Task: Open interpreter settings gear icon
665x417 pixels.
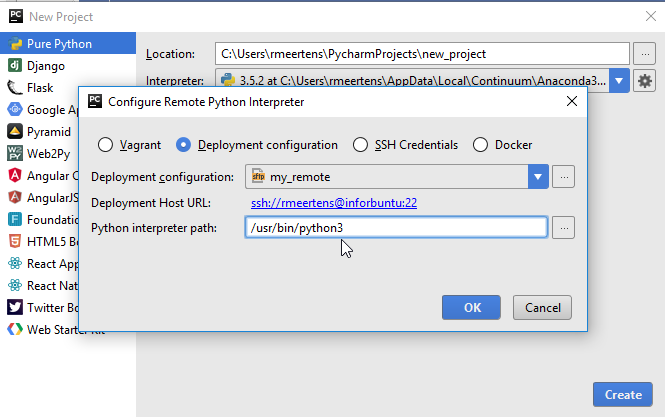Action: click(x=645, y=81)
